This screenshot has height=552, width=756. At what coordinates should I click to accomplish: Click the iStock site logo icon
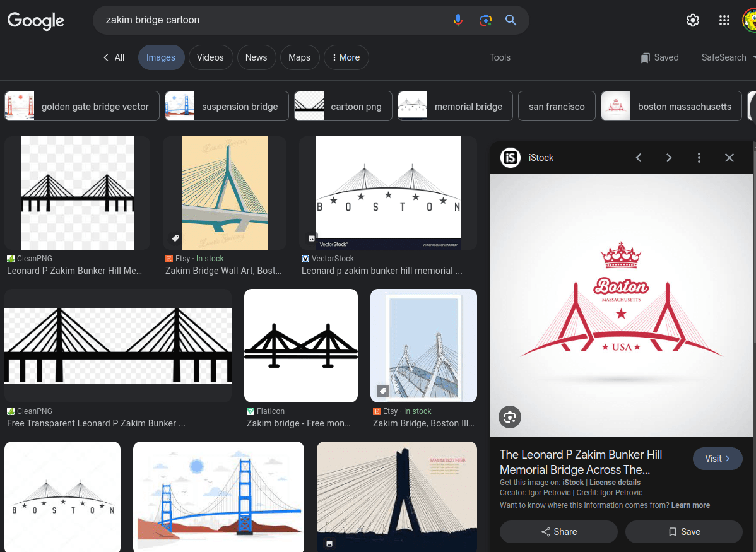[510, 158]
